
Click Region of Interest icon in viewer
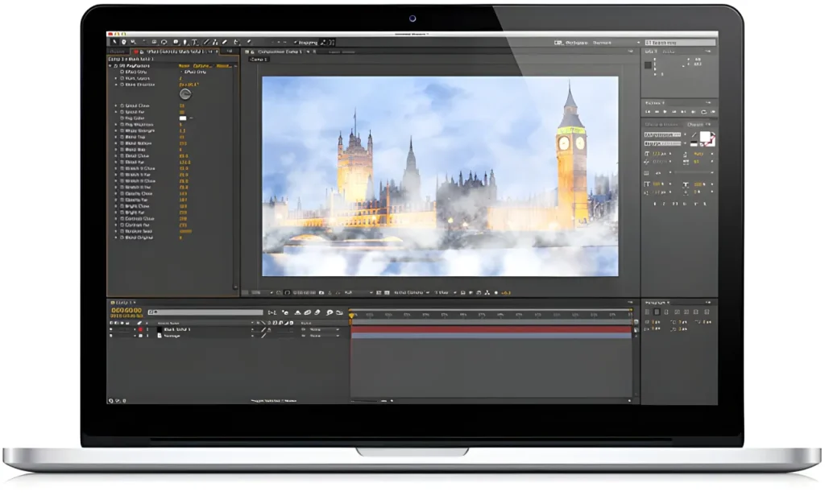pos(379,293)
